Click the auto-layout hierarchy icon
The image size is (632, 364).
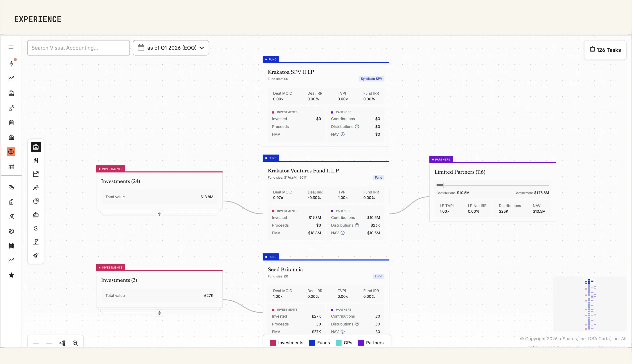[x=62, y=343]
